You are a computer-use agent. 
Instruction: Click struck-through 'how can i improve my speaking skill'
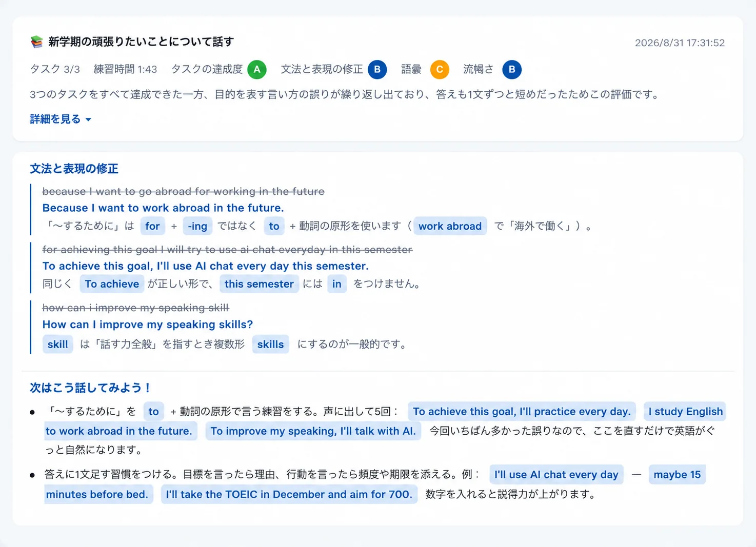pos(135,308)
